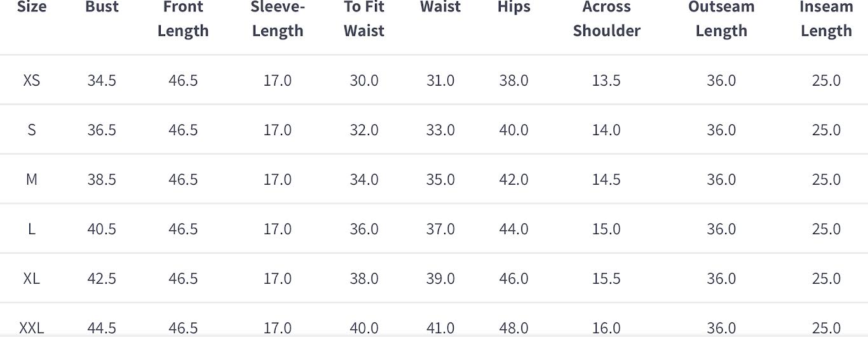Select the 40.5 bust measurement for L

[102, 229]
